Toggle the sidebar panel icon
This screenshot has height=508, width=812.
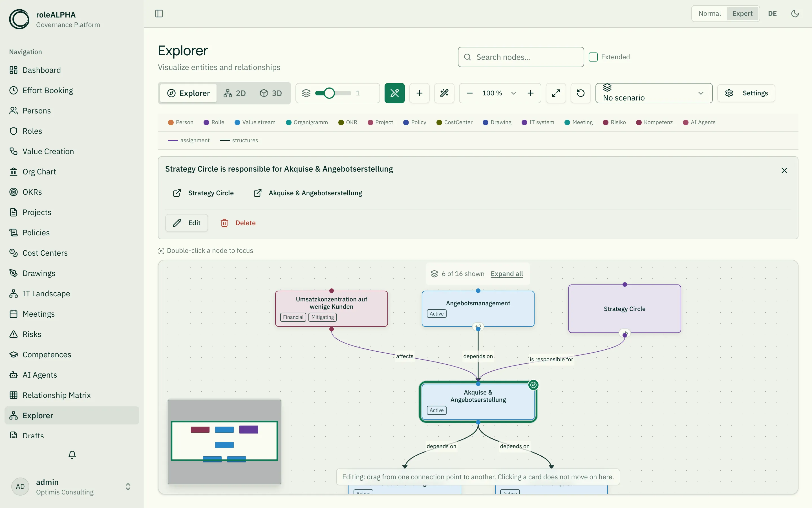point(159,14)
